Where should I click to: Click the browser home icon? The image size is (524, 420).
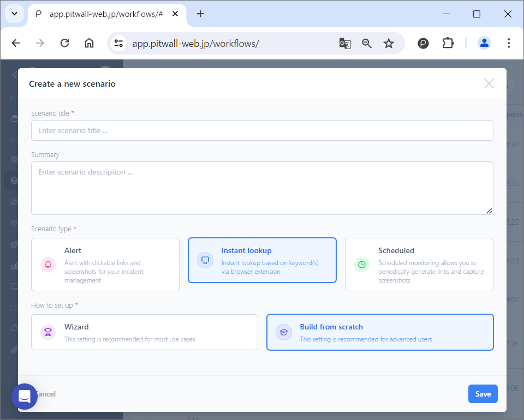89,43
